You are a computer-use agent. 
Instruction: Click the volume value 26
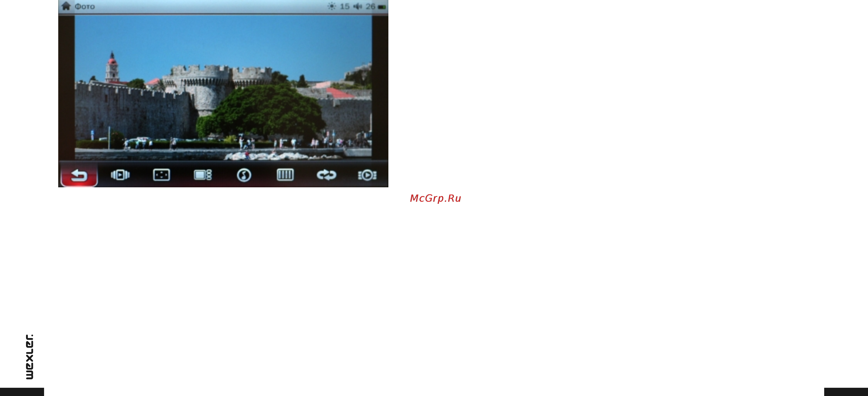[370, 6]
